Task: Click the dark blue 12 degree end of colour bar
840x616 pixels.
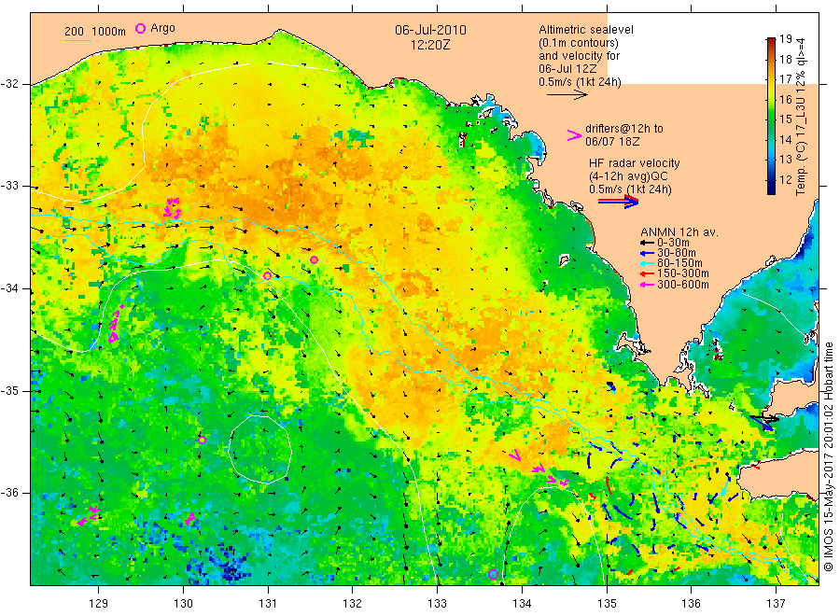Action: click(x=771, y=189)
